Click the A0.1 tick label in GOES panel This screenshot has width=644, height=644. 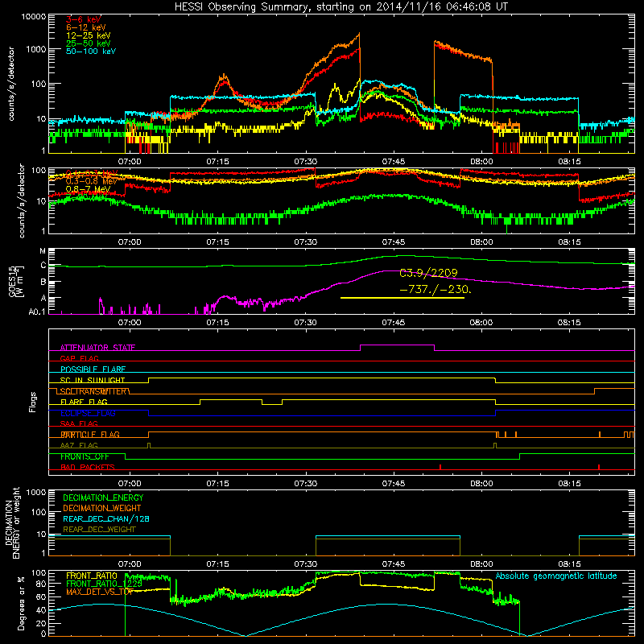36,312
